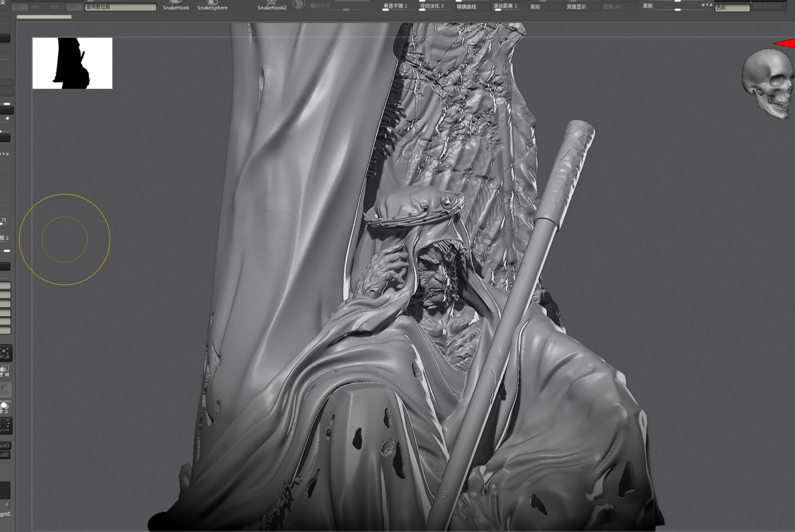Adjust the 滚动距离 roll distance slider
Image resolution: width=795 pixels, height=532 pixels.
509,6
